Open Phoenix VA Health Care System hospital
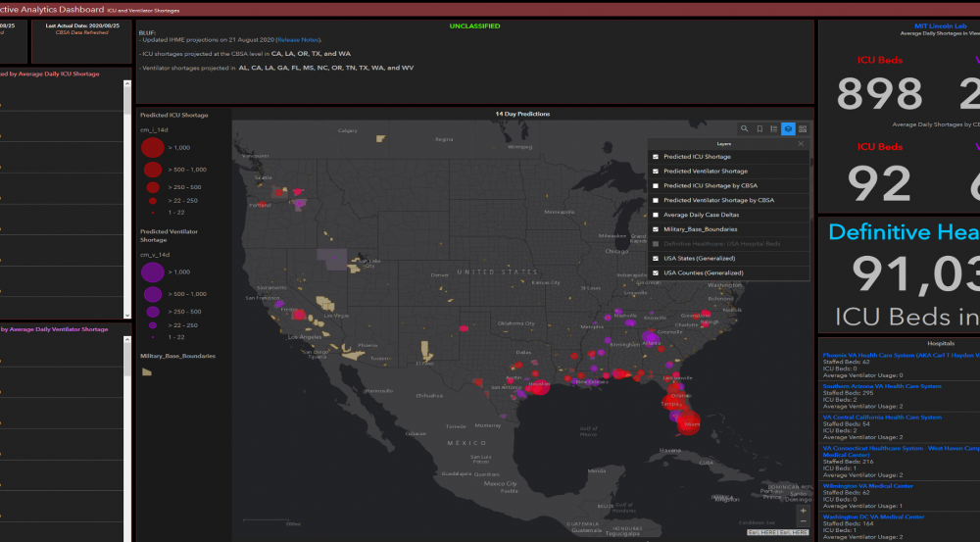The image size is (980, 542). [x=901, y=355]
